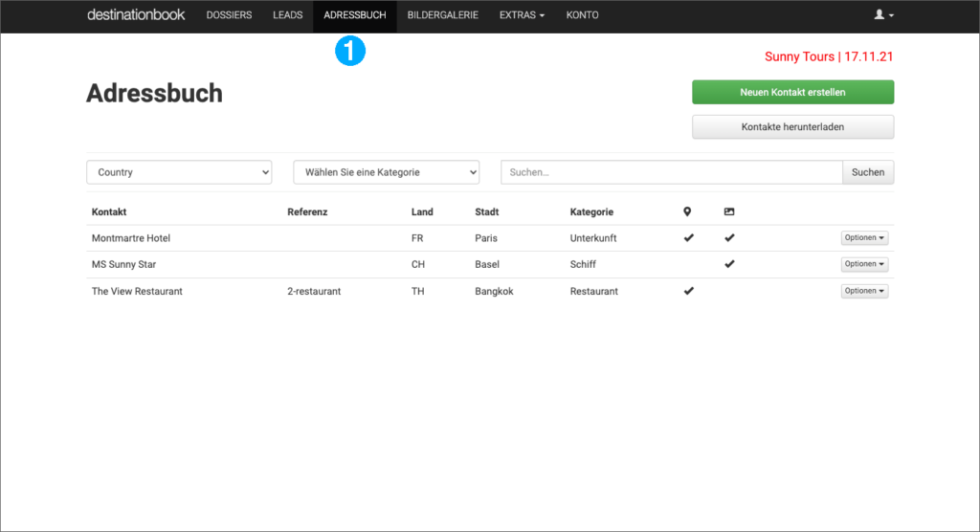Click The View Restaurant location checkmark
The height and width of the screenshot is (532, 980).
click(688, 291)
